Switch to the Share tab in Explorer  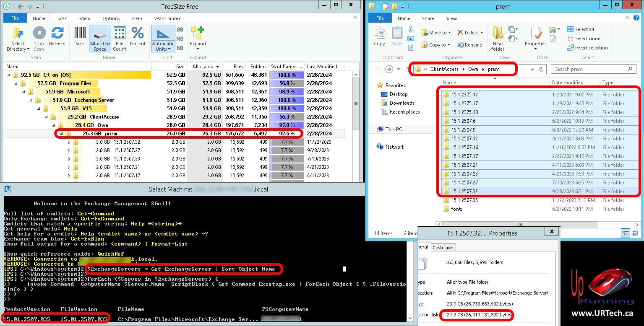pos(428,18)
